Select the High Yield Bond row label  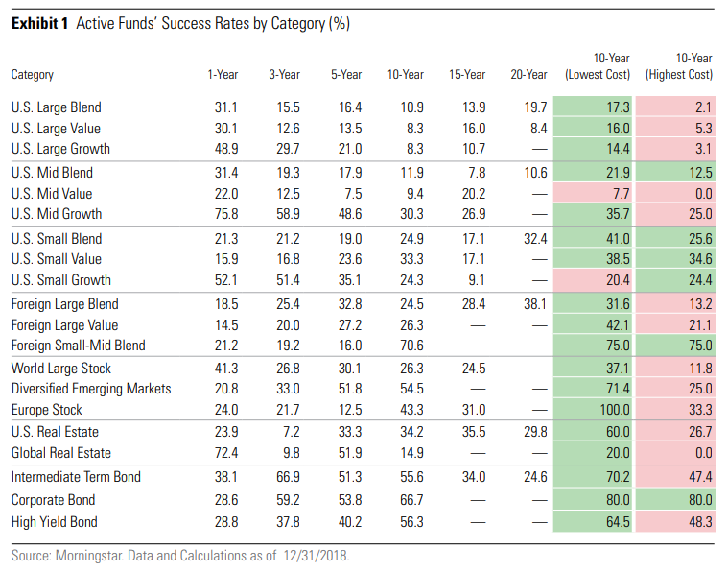tap(54, 522)
